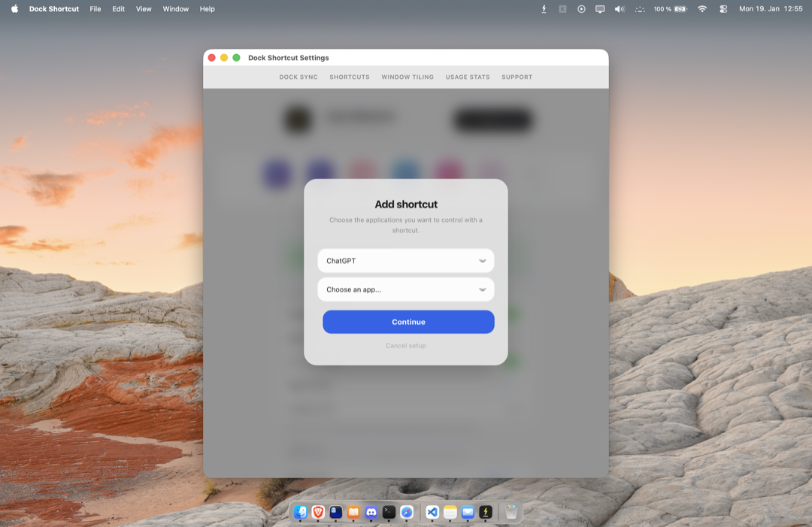Open the Mail app from the Dock
The width and height of the screenshot is (812, 527).
[469, 513]
